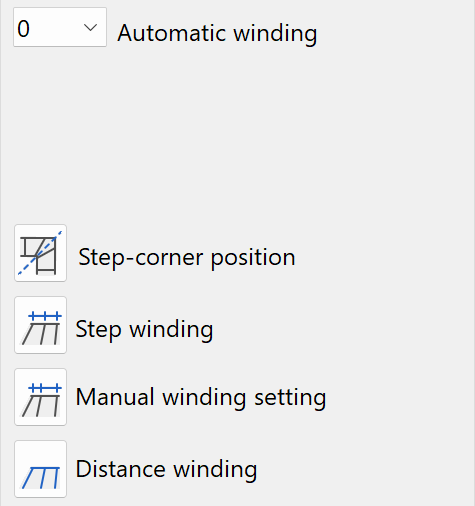Activate the Distance winding icon
Viewport: 475px width, 506px height.
click(x=40, y=469)
